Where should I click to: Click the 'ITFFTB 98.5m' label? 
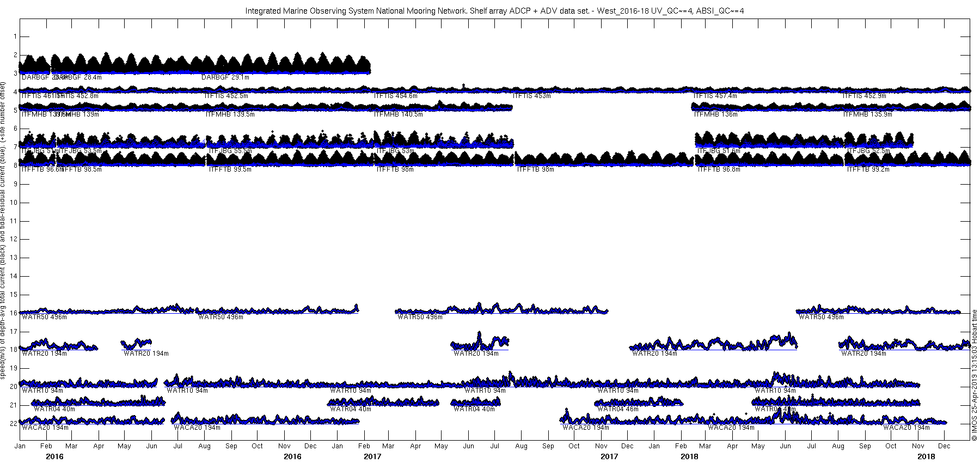coord(80,169)
